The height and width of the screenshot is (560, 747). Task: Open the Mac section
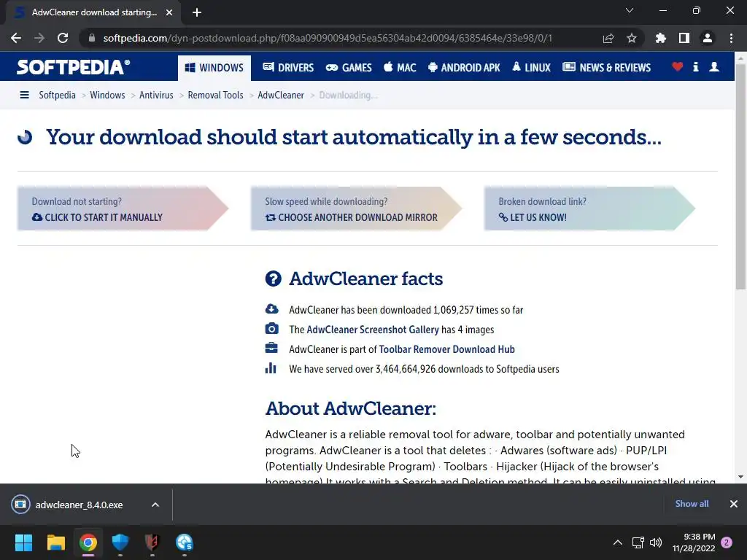coord(400,68)
